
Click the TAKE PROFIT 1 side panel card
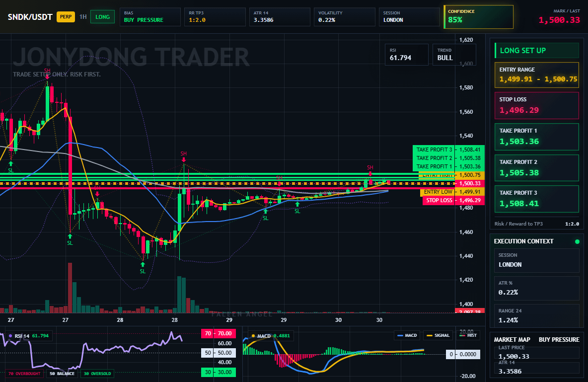pyautogui.click(x=537, y=137)
